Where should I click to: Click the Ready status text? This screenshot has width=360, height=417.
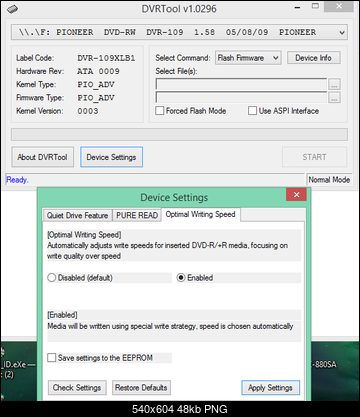17,180
